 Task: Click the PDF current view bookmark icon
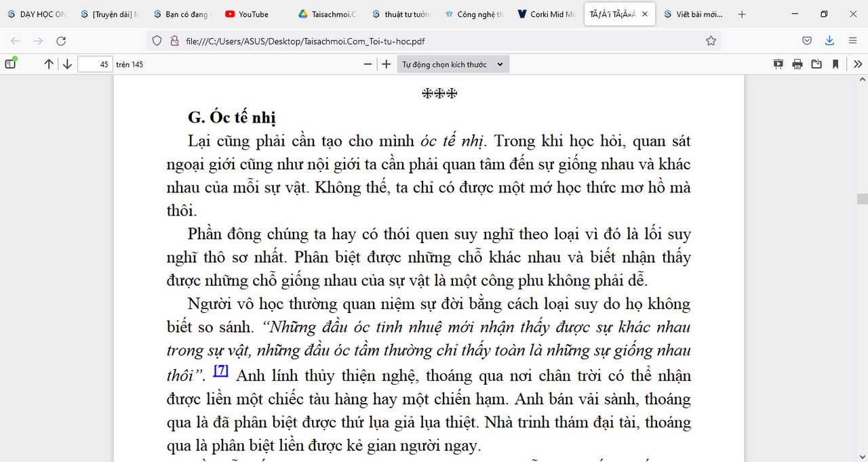[x=835, y=64]
